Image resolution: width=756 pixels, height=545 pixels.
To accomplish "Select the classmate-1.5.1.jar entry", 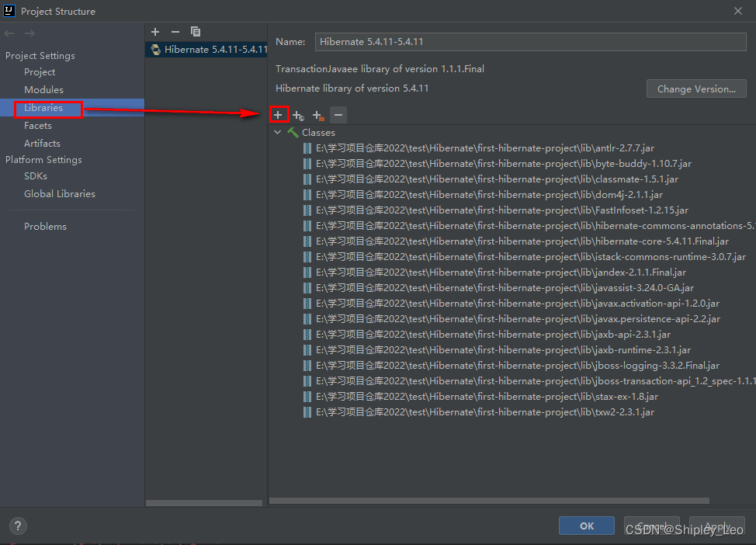I will click(x=497, y=179).
